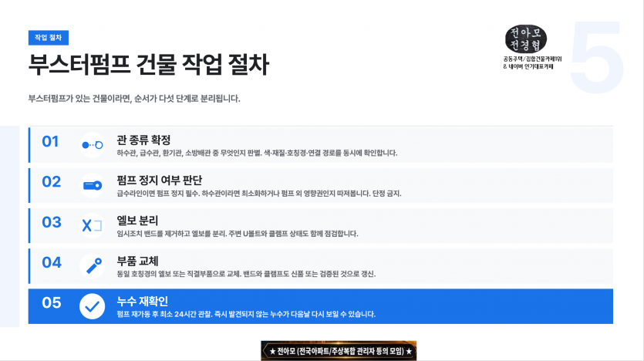Select the heading 부스터펌프 건물 작업 절차
The image size is (644, 361).
pyautogui.click(x=149, y=65)
